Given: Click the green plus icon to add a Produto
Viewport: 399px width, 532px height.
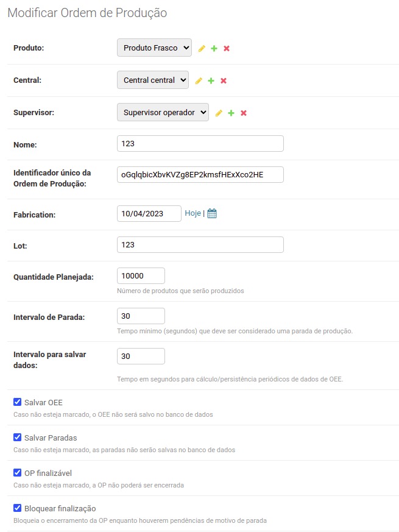Looking at the screenshot, I should coord(214,48).
